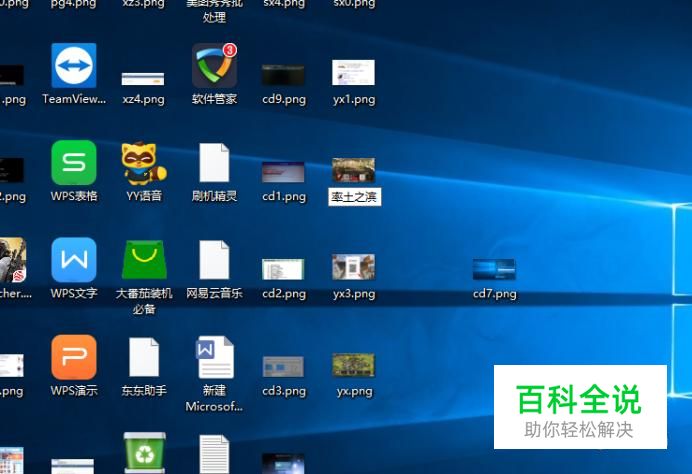Open the TeamViewer desktop icon

[74, 66]
